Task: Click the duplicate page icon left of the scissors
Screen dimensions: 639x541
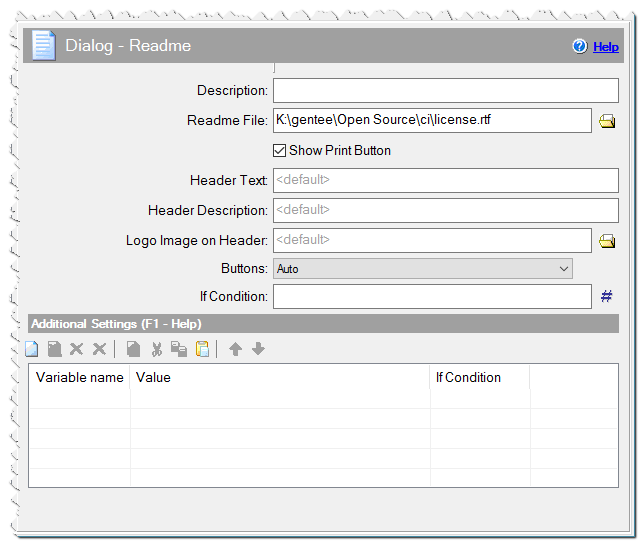Action: tap(133, 349)
